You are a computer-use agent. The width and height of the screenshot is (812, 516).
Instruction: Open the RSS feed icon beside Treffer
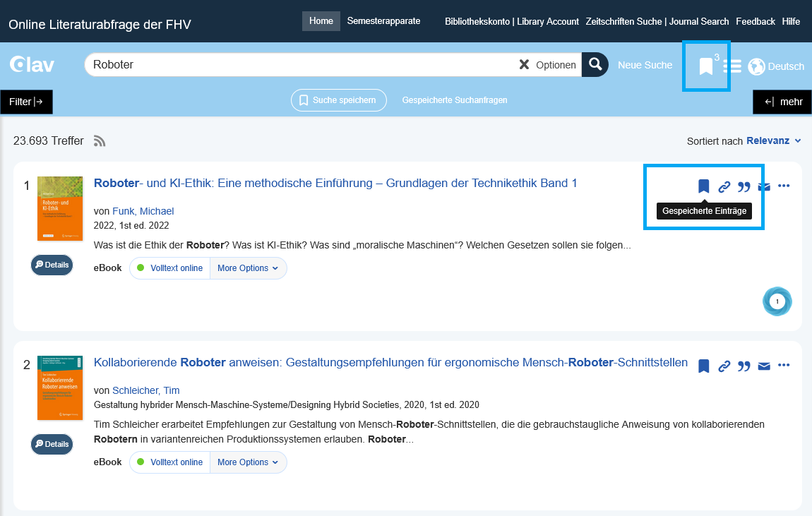[x=100, y=141]
